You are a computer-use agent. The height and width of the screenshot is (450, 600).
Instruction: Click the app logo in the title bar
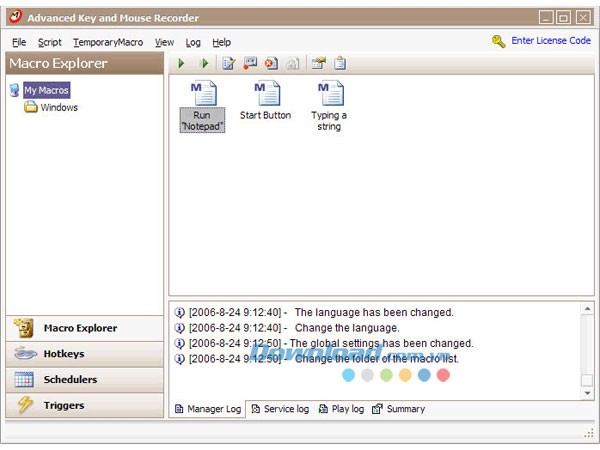[16, 17]
